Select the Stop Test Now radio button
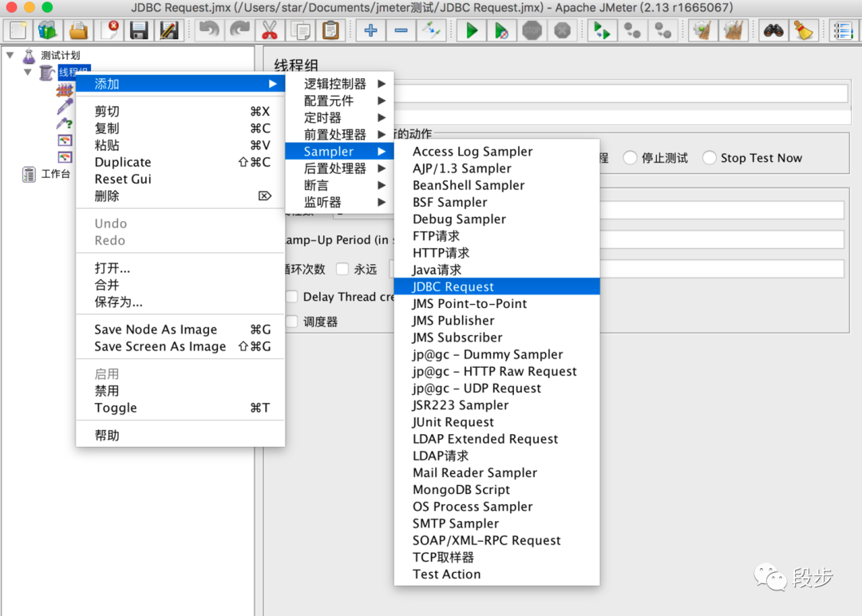Screen dimensions: 862x616 coord(710,158)
